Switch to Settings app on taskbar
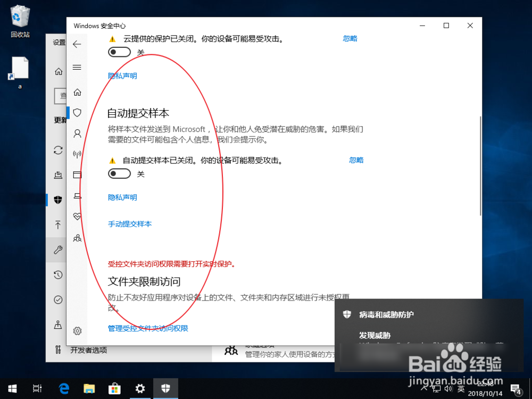Screen dimensions: 532x399 (140, 388)
